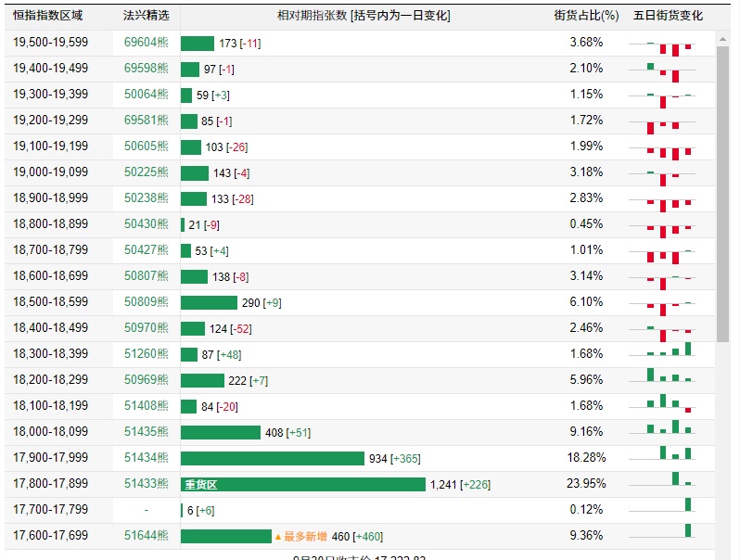Viewport: 740px width, 560px height.
Task: Open warrant link 51408熊
Action: (x=147, y=406)
